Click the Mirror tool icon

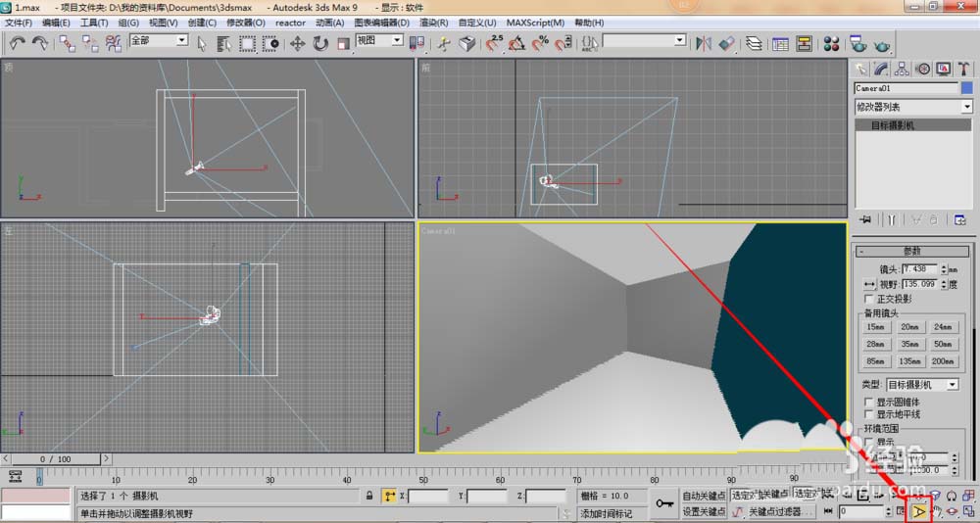pos(703,43)
